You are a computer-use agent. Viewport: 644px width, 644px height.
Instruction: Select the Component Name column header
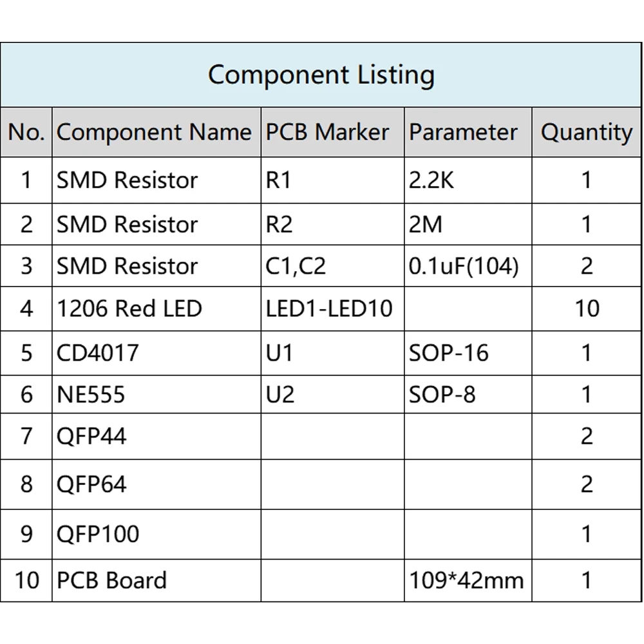tap(154, 132)
